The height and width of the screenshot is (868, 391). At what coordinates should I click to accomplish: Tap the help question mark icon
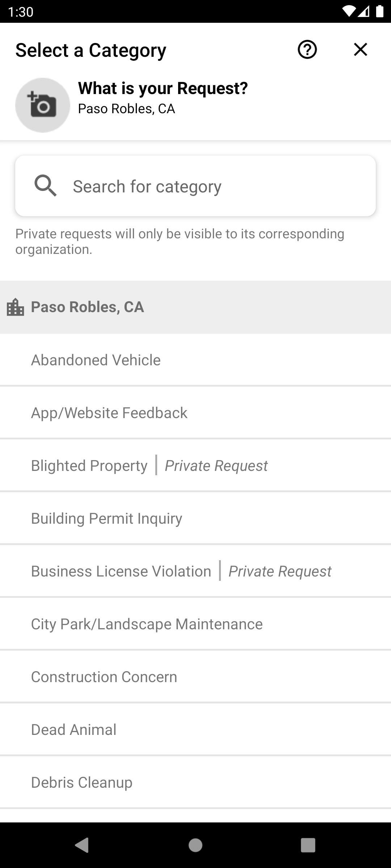(x=307, y=50)
